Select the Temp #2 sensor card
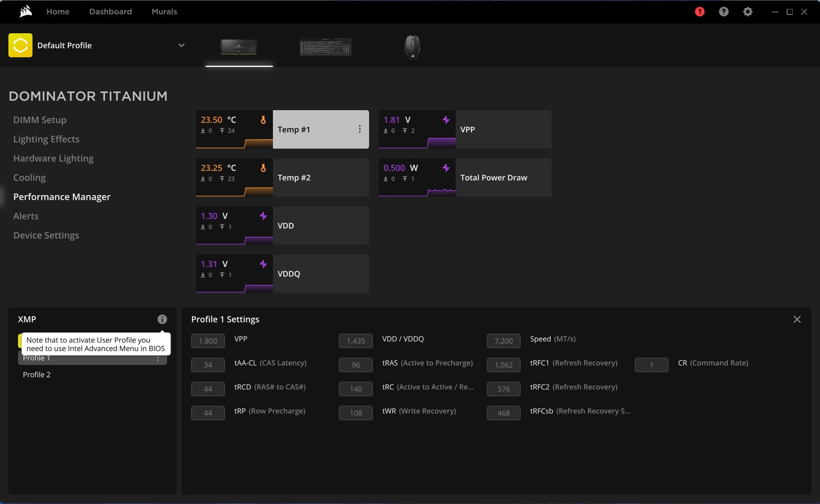 283,177
